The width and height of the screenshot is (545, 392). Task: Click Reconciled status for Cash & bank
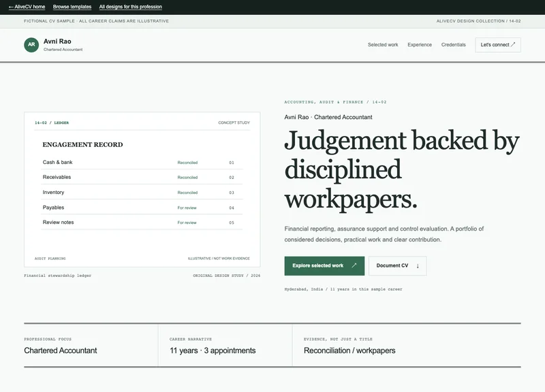187,163
